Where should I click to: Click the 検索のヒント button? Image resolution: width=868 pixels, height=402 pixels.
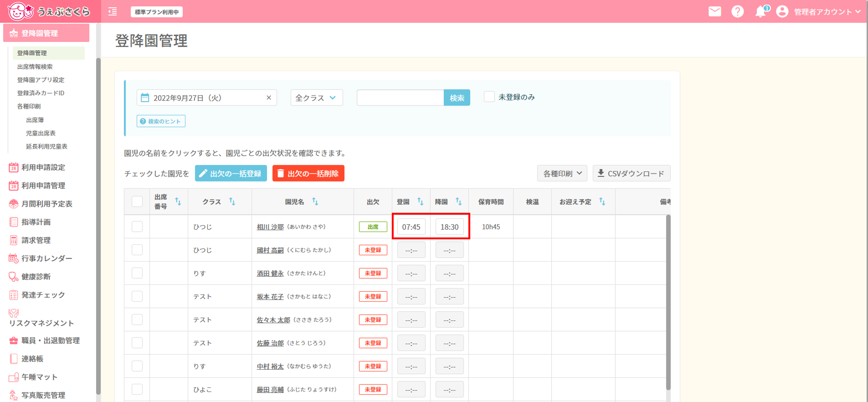click(161, 121)
